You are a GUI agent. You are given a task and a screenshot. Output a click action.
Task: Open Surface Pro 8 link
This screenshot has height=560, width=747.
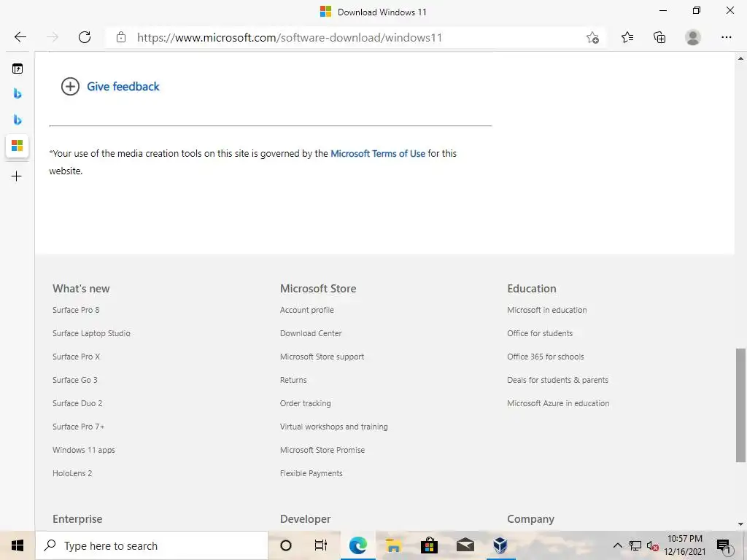pyautogui.click(x=76, y=310)
